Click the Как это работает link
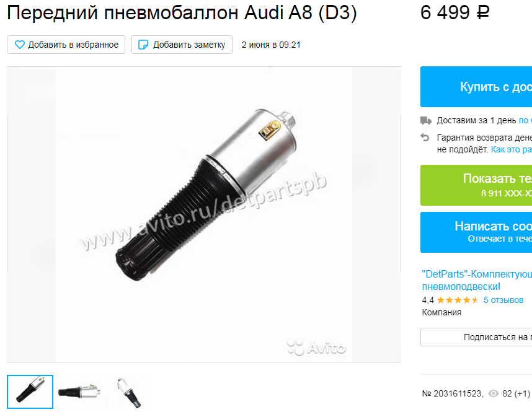This screenshot has height=412, width=532. pyautogui.click(x=512, y=149)
